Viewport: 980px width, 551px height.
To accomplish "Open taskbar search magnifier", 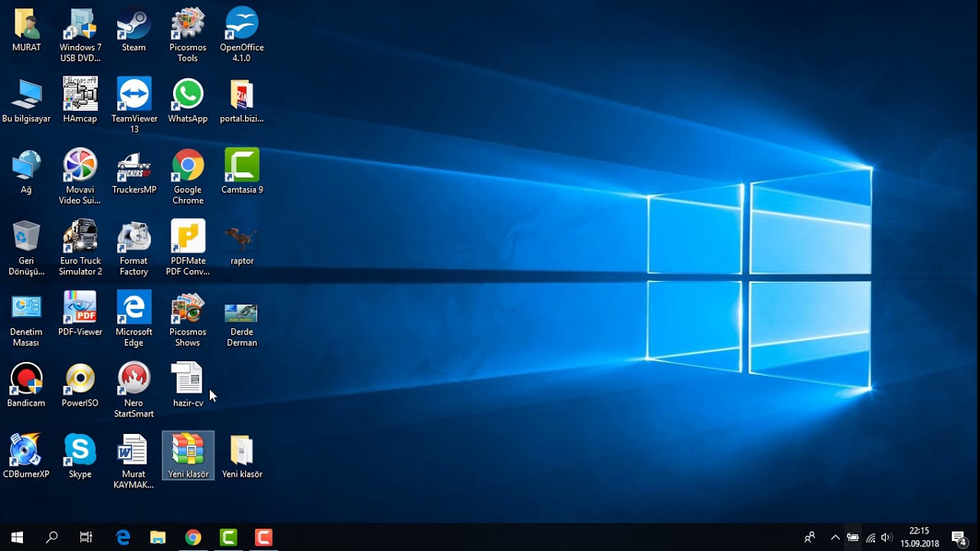I will point(51,537).
